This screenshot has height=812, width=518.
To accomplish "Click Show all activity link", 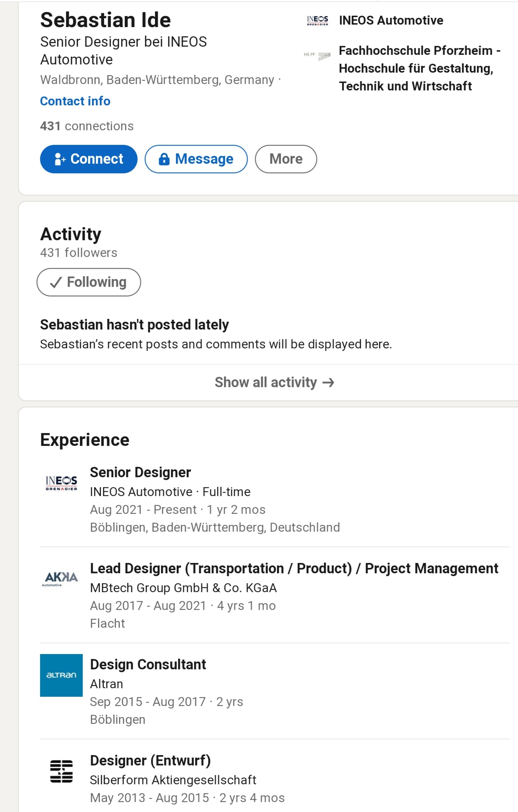I will tap(274, 382).
